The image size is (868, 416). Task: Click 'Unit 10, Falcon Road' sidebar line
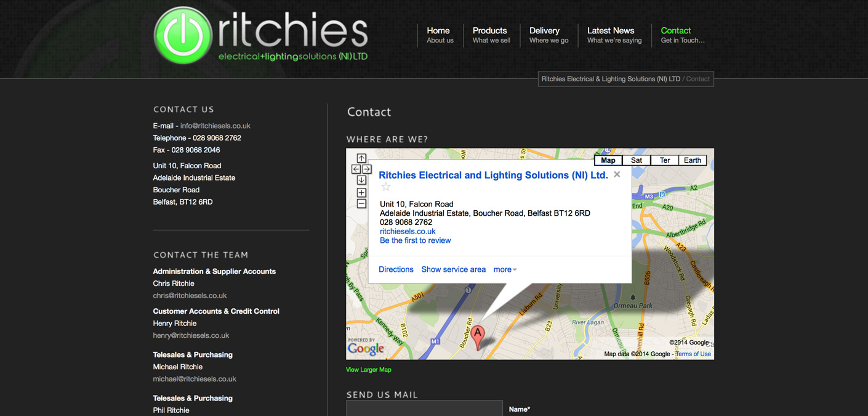click(x=187, y=166)
